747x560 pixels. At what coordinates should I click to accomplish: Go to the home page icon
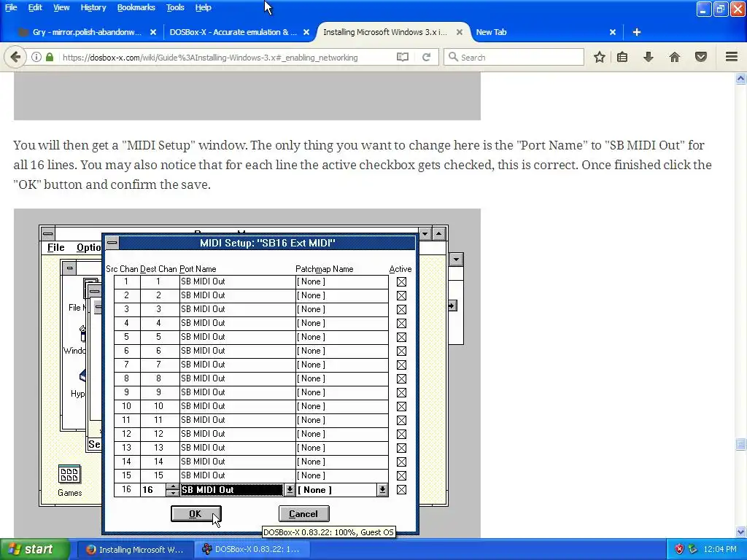pyautogui.click(x=675, y=57)
